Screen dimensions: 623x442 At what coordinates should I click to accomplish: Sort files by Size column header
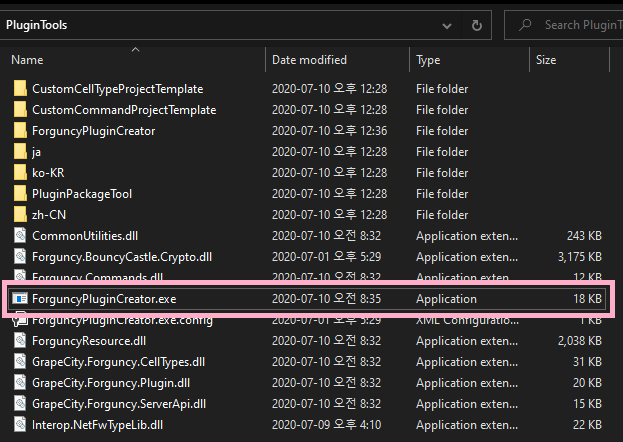(x=546, y=60)
